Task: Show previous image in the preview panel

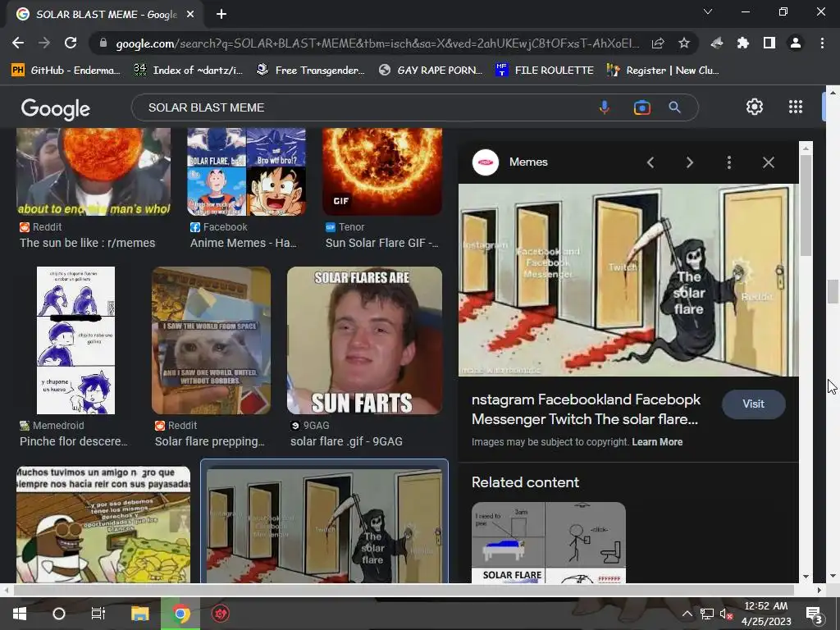Action: click(651, 162)
